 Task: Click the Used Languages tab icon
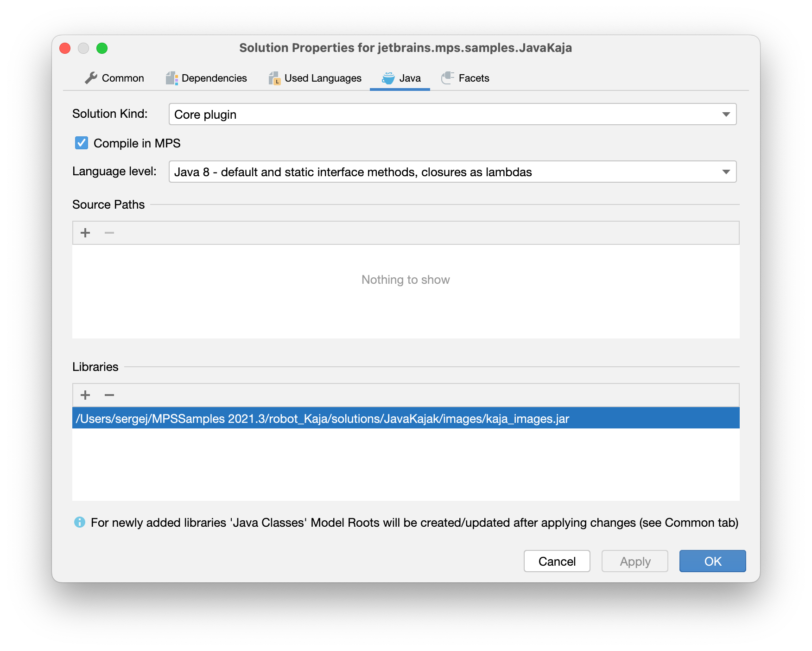(275, 78)
